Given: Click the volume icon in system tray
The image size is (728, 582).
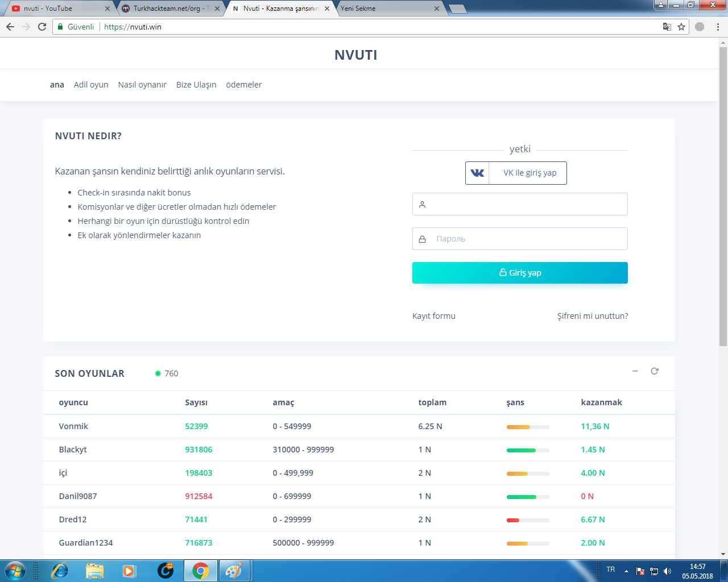Looking at the screenshot, I should 667,571.
